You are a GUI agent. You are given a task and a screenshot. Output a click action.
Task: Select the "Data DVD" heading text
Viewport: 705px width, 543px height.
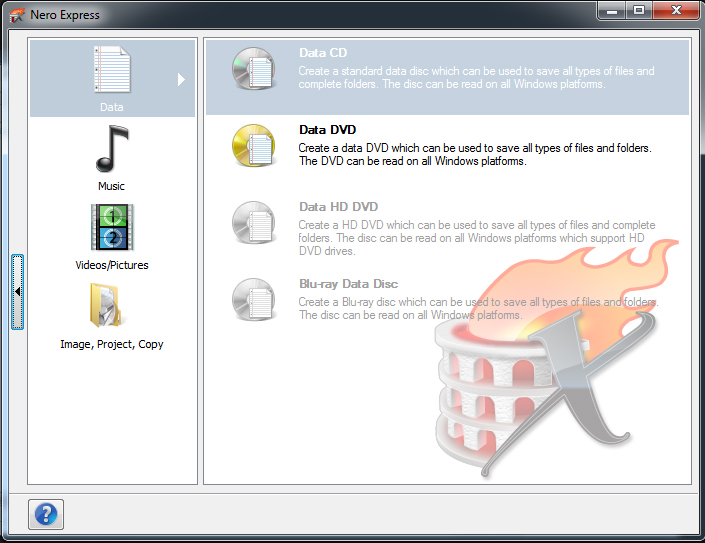327,130
